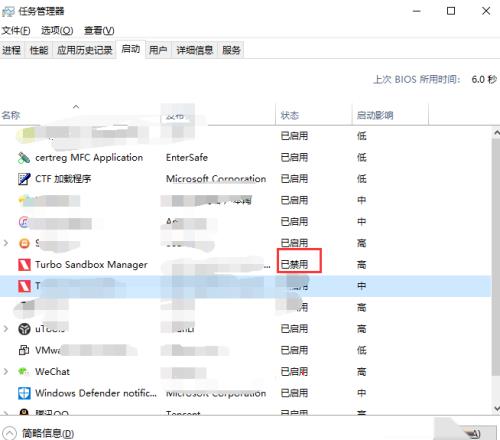This screenshot has width=500, height=440.
Task: Click the CTF loader pen icon
Action: 24,179
